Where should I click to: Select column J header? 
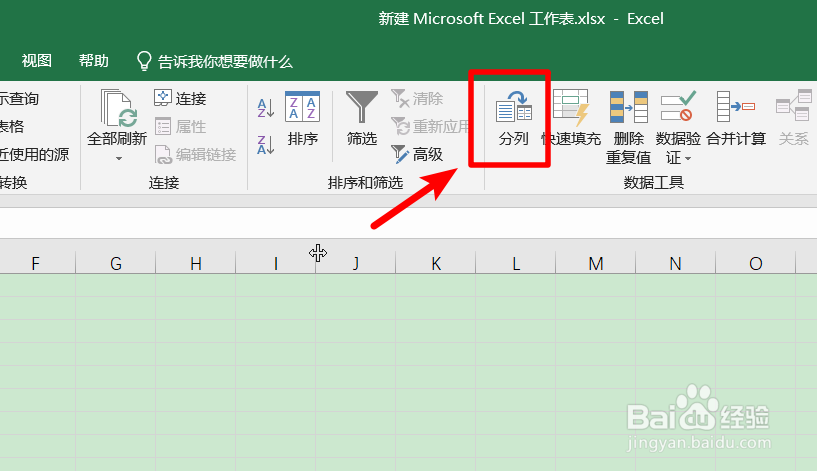tap(355, 263)
